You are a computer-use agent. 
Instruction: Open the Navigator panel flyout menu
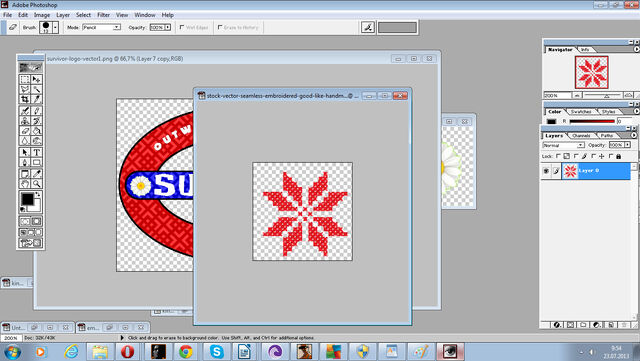636,49
